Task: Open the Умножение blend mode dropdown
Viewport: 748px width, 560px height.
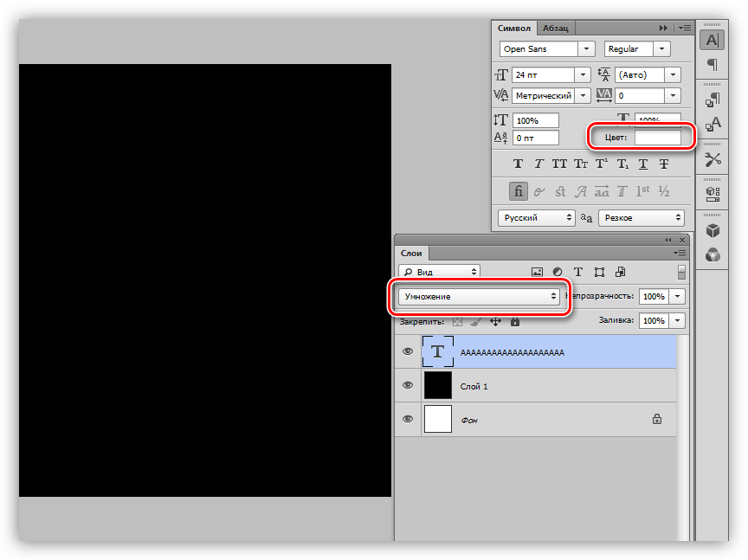Action: coord(479,296)
